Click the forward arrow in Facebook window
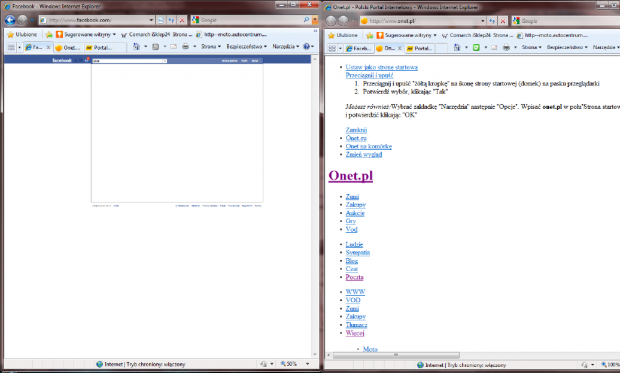This screenshot has height=373, width=620. coord(23,20)
